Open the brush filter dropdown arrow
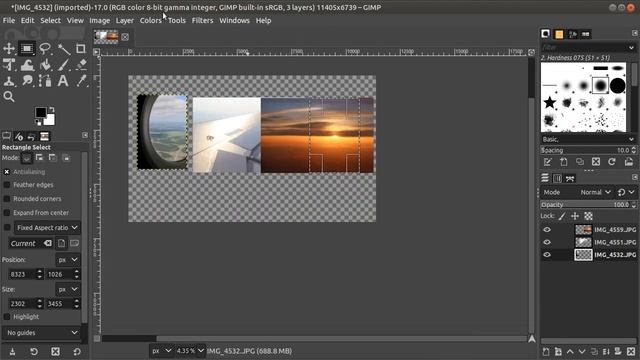 631,47
